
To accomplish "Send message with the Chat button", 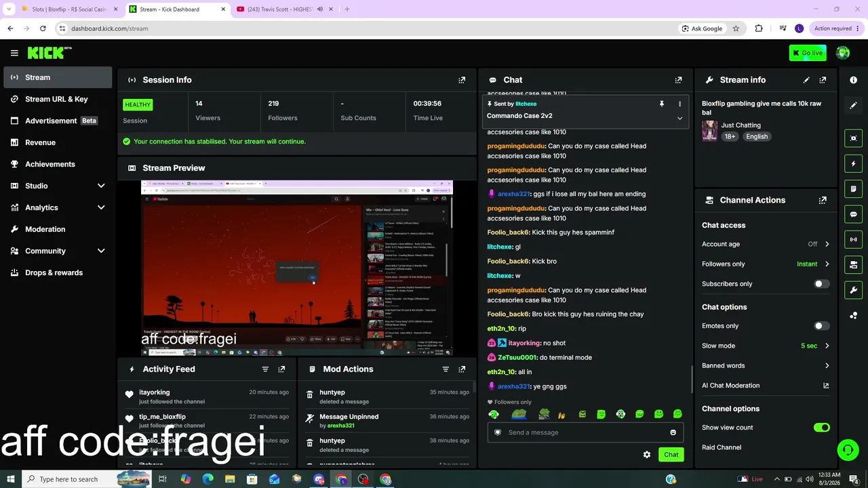I will pyautogui.click(x=671, y=455).
